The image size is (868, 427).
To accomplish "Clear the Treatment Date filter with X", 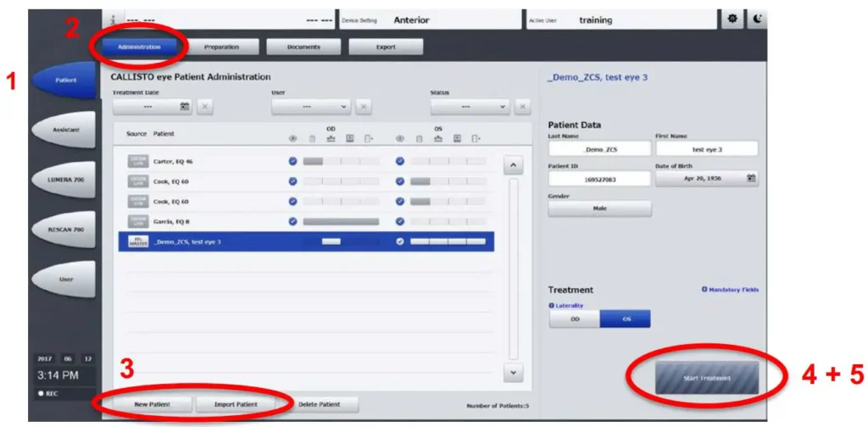I will [203, 107].
